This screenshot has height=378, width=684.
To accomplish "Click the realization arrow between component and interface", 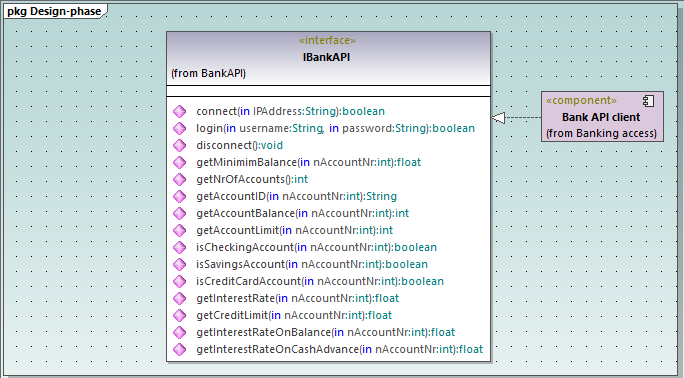I will pos(516,117).
